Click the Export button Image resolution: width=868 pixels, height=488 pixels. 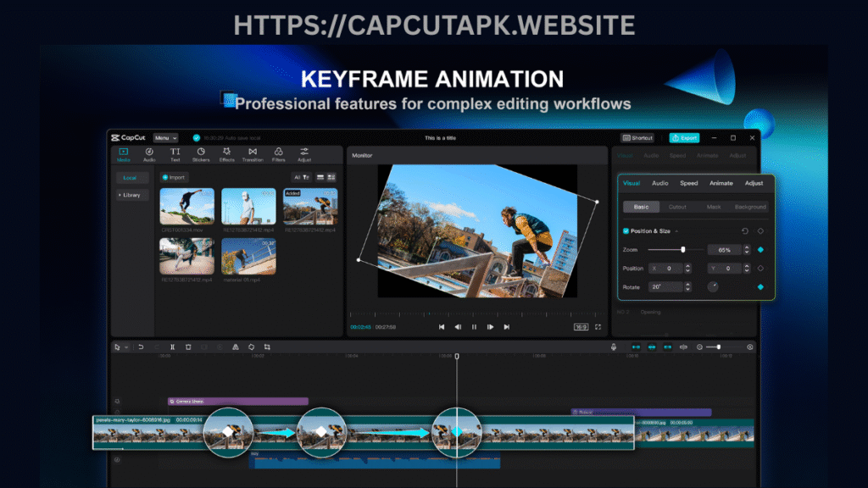[684, 138]
